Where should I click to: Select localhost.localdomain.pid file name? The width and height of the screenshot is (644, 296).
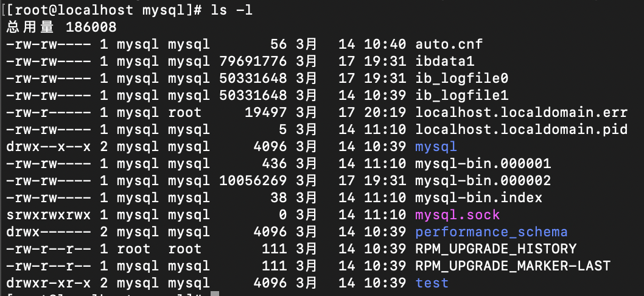pyautogui.click(x=521, y=130)
